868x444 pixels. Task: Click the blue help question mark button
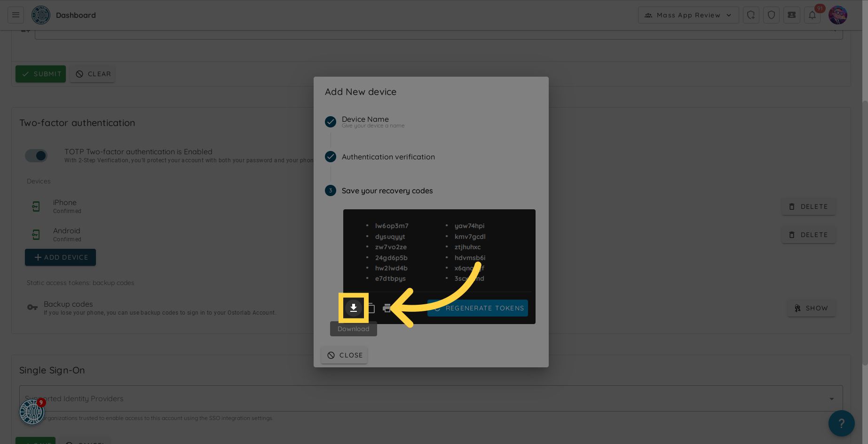(841, 423)
